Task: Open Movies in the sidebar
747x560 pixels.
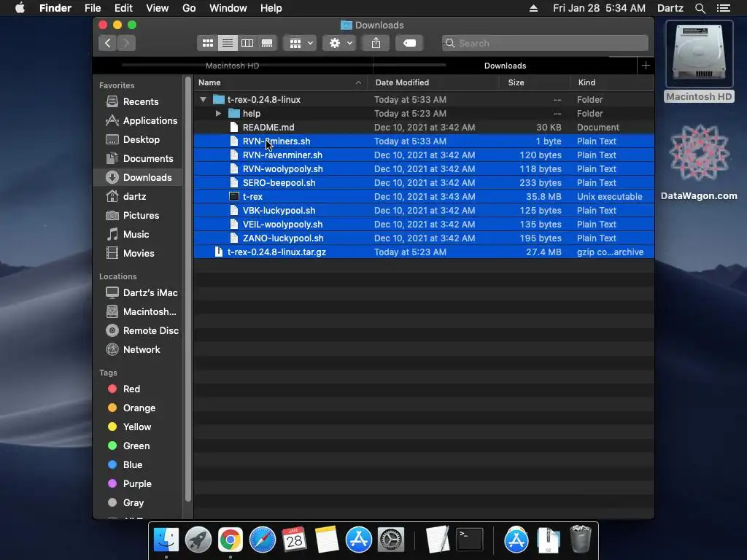Action: [138, 253]
